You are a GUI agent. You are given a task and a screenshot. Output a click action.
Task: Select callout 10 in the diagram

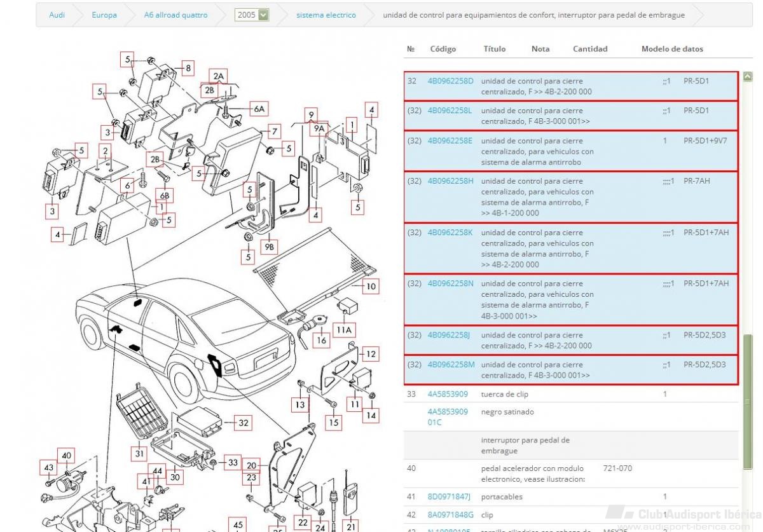[371, 287]
